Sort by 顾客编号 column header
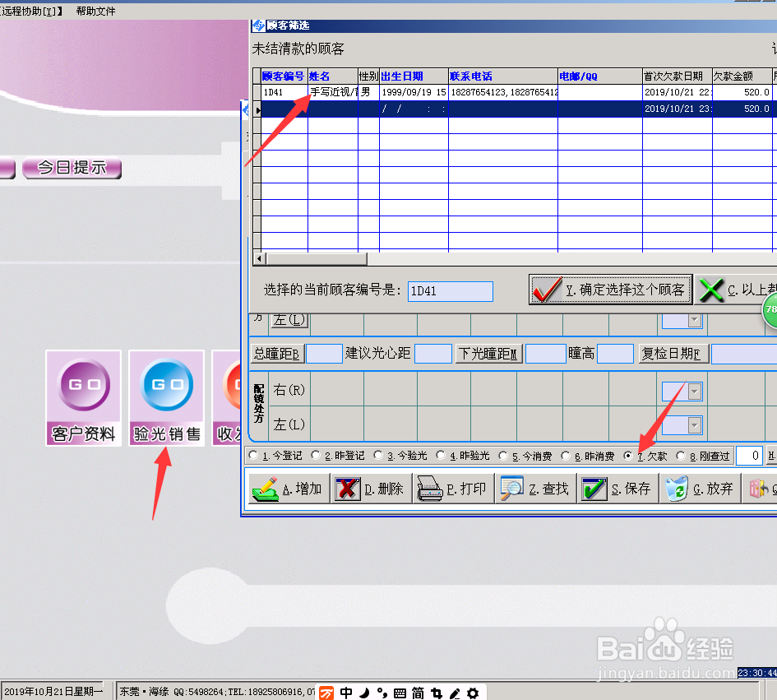 pyautogui.click(x=284, y=76)
